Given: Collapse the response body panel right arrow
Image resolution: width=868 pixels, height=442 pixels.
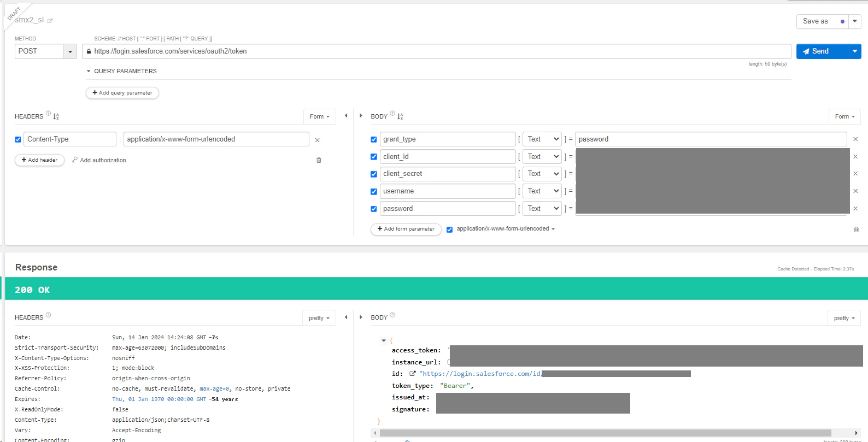Looking at the screenshot, I should pyautogui.click(x=361, y=317).
